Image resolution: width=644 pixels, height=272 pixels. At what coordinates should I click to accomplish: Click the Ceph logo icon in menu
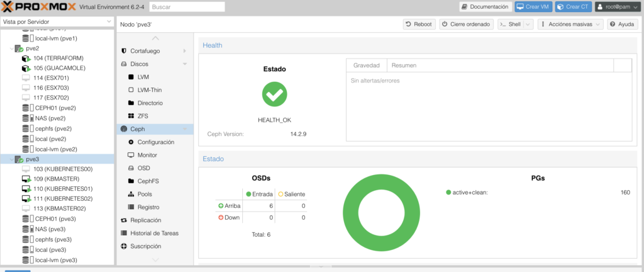(124, 129)
